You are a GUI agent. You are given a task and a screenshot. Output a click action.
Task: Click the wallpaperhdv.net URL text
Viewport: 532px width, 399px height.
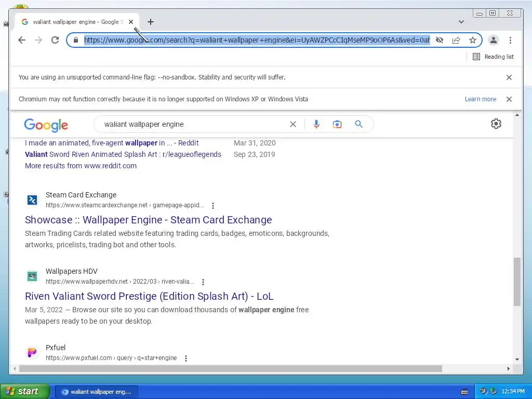[x=120, y=282]
